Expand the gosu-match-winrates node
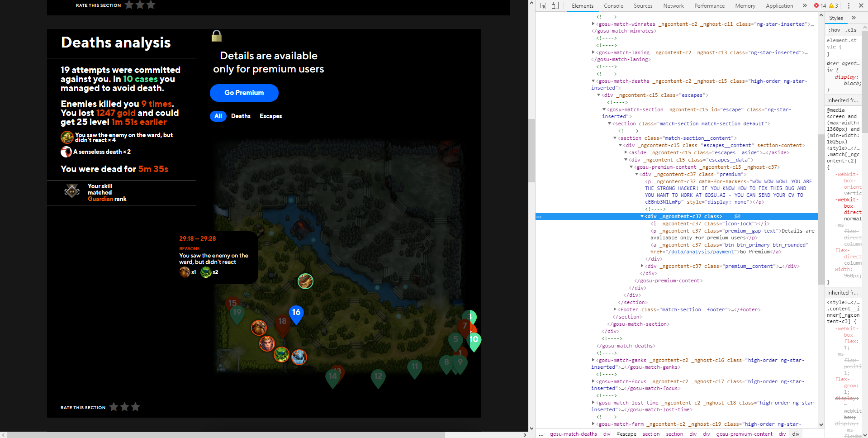This screenshot has width=868, height=438. [x=593, y=24]
